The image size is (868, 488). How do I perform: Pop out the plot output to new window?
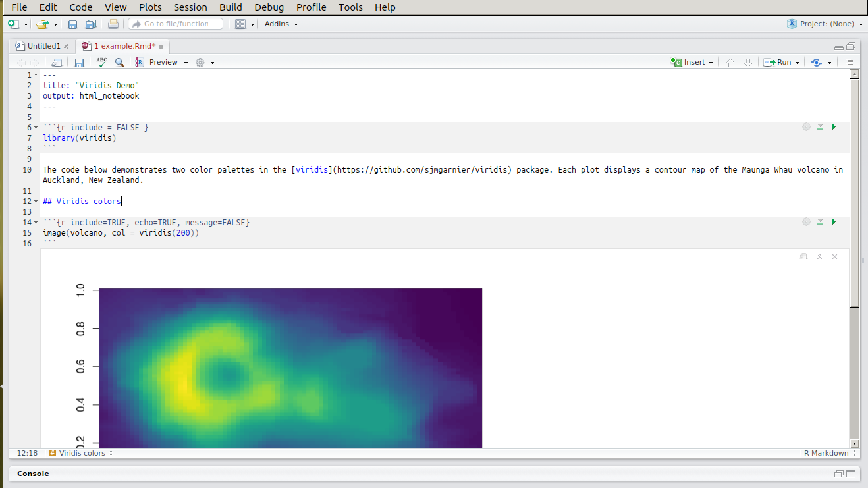pyautogui.click(x=803, y=256)
